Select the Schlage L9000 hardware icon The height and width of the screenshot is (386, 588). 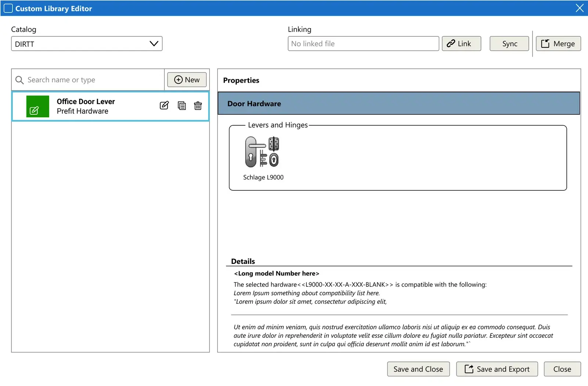[262, 152]
